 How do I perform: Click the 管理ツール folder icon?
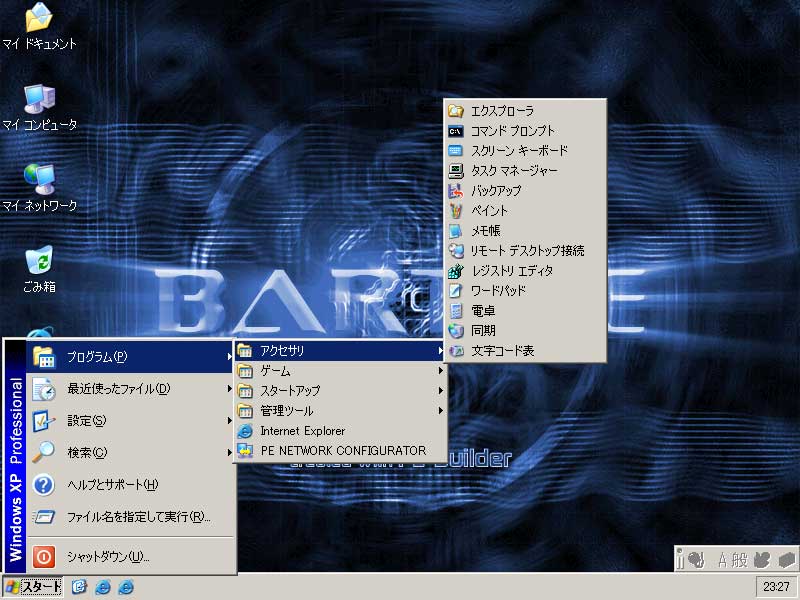(x=245, y=411)
